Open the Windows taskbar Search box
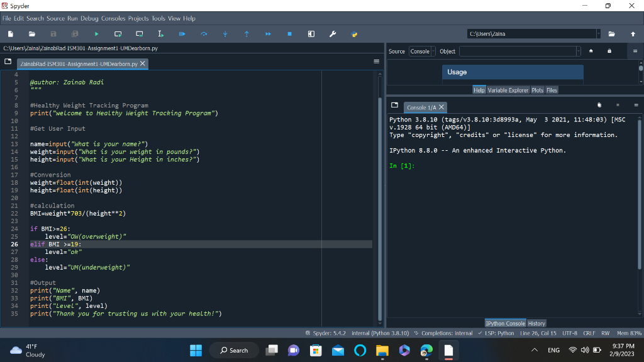Image resolution: width=644 pixels, height=362 pixels. tap(233, 350)
